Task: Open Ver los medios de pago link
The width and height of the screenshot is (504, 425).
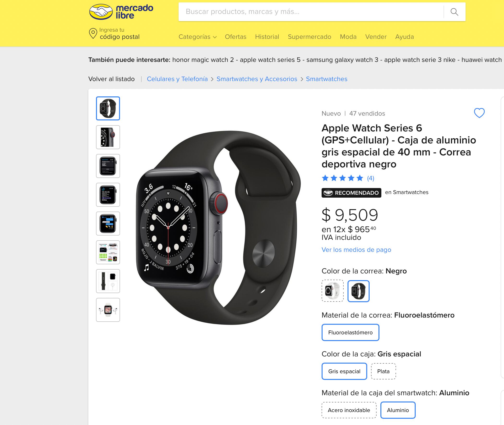Action: (356, 250)
